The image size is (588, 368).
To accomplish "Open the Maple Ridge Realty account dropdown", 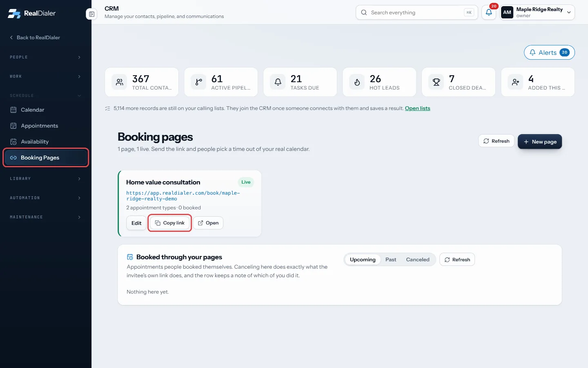I will point(537,12).
